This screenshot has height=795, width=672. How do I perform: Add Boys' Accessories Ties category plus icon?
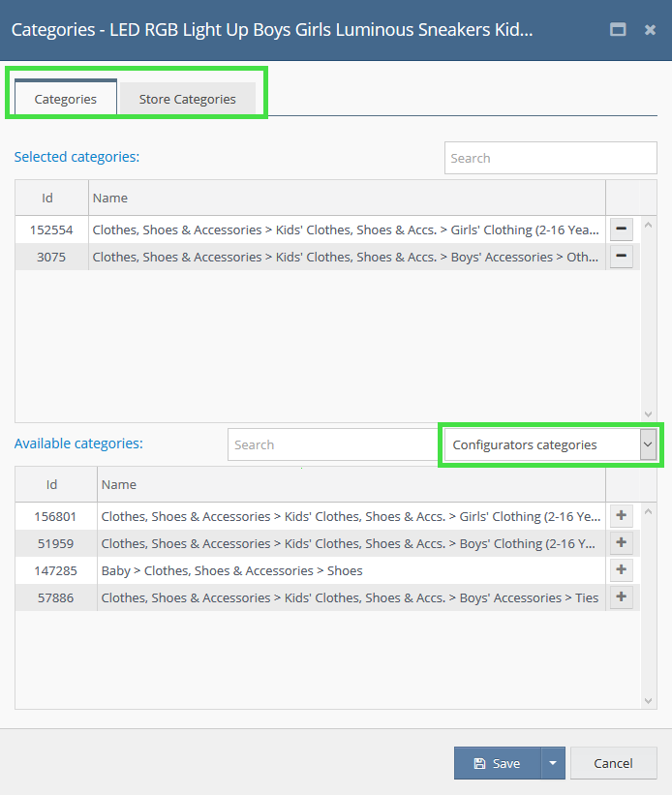(621, 597)
